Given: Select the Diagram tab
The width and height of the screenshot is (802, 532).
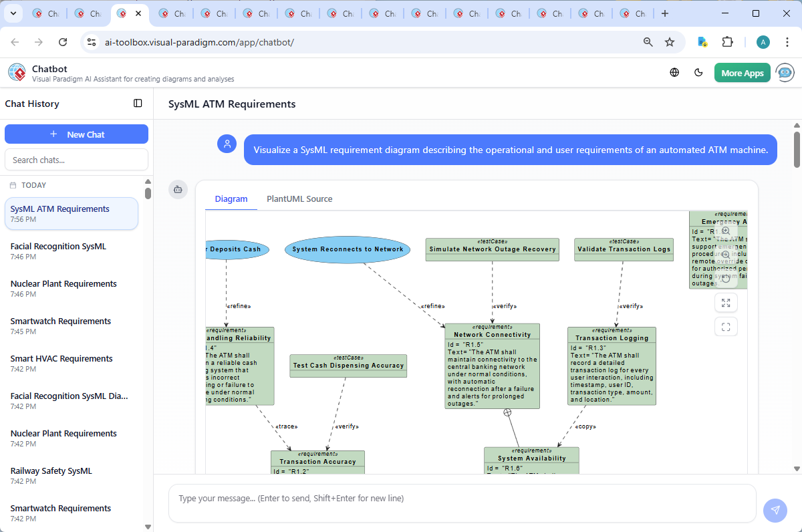Looking at the screenshot, I should click(x=231, y=199).
